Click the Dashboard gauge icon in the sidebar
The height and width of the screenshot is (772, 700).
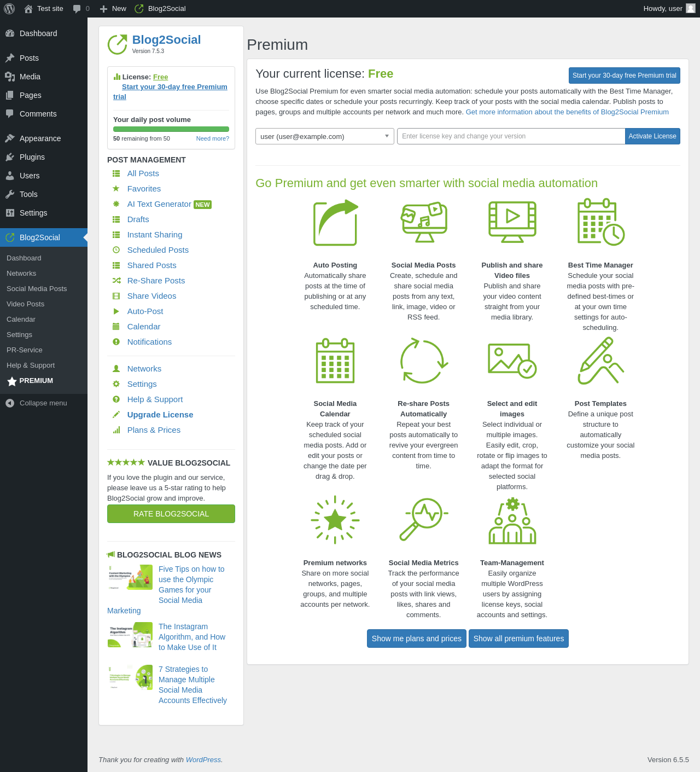pos(10,33)
